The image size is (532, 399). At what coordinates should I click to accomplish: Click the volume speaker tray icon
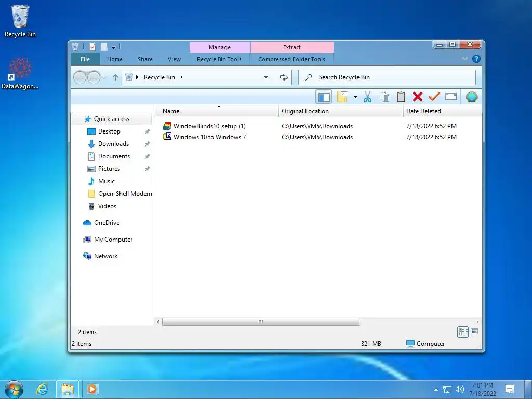point(459,389)
